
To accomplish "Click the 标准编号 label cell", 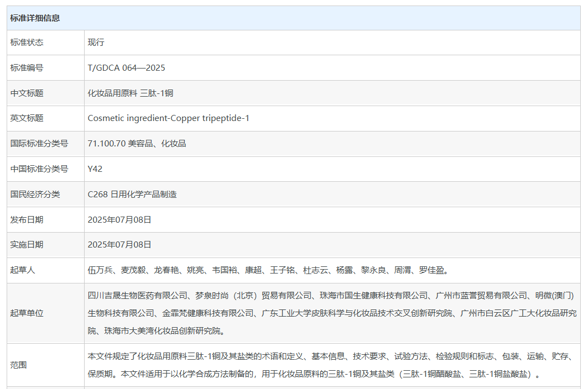I will pos(27,68).
